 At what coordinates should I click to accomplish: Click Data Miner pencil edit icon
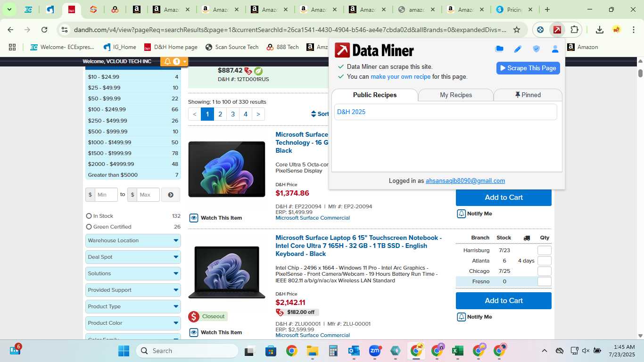pos(518,49)
